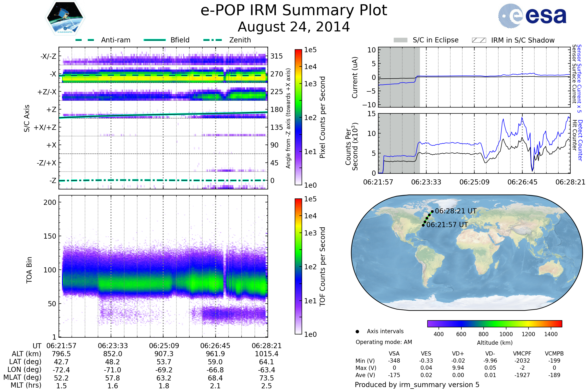The width and height of the screenshot is (588, 392).
Task: Click the 06:25:09 tick label under TOA plot
Action: pyautogui.click(x=164, y=346)
